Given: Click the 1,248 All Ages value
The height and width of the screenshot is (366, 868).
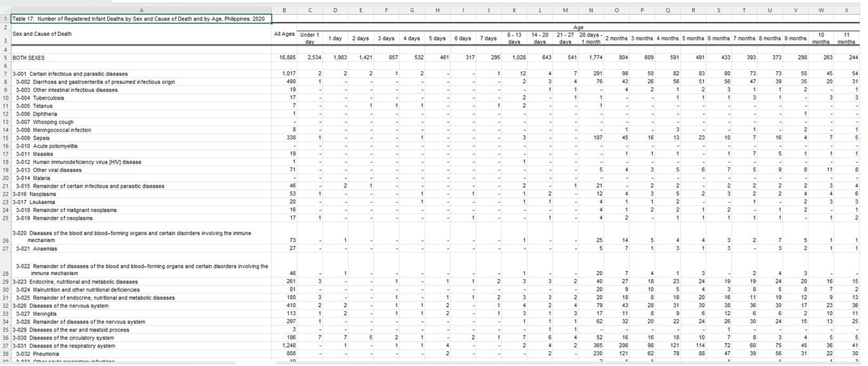Looking at the screenshot, I should pos(289,346).
